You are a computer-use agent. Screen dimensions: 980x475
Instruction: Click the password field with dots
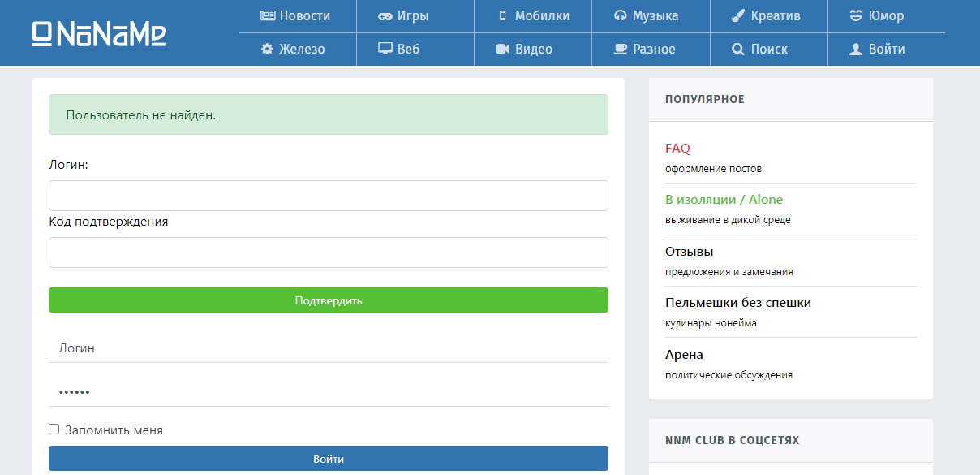pos(329,392)
